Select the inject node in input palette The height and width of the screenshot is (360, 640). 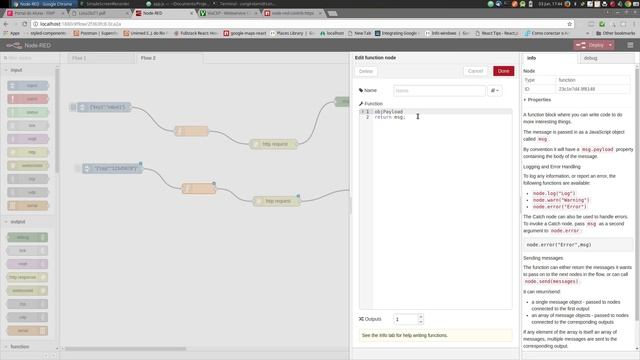pyautogui.click(x=28, y=85)
